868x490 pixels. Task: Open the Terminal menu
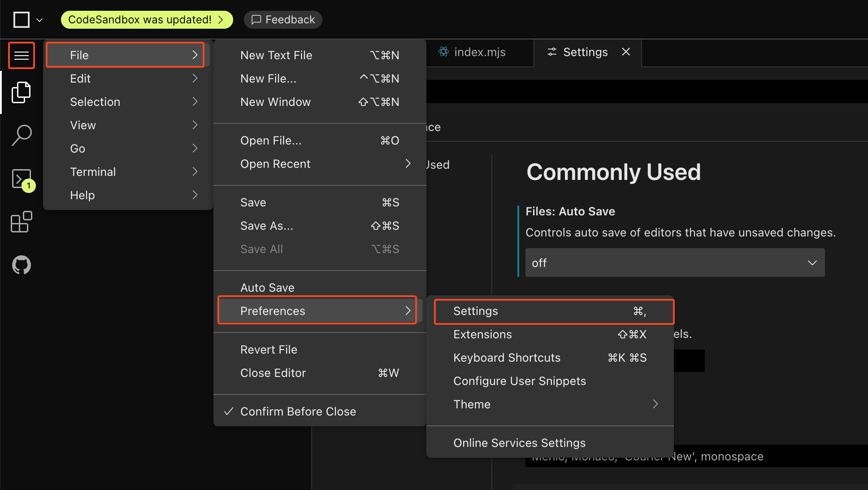[128, 172]
